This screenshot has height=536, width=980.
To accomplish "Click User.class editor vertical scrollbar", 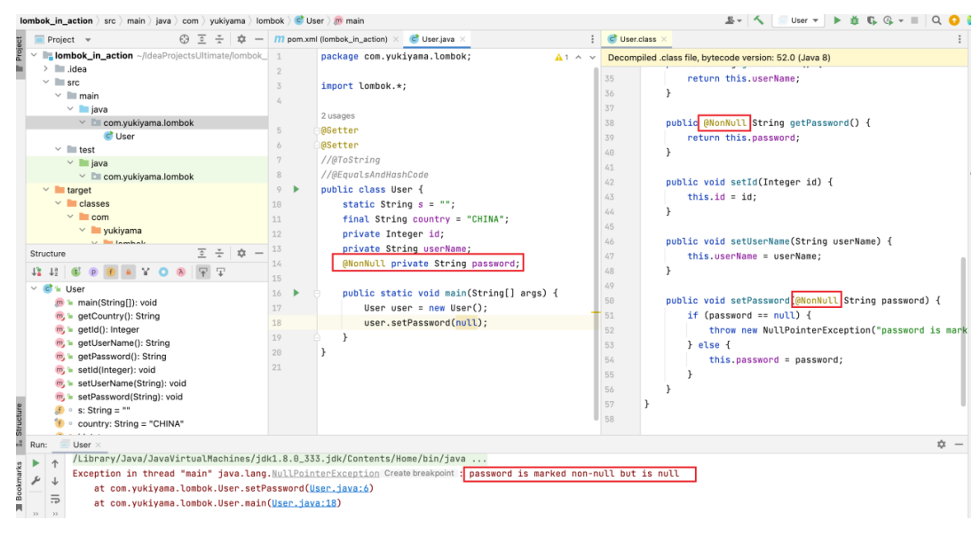I will 964,331.
